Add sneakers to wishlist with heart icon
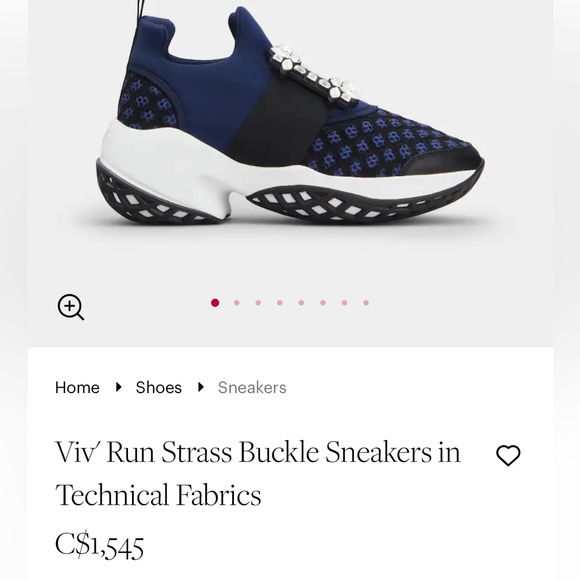 [x=508, y=455]
